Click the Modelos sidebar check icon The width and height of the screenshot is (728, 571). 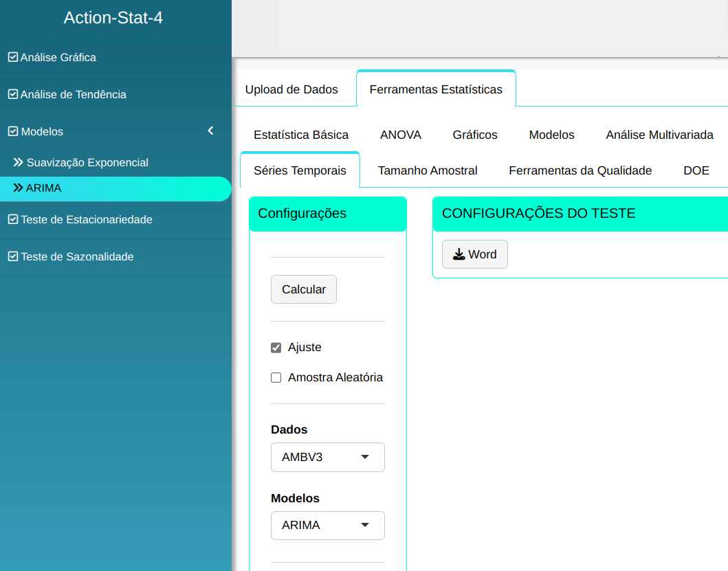click(x=13, y=132)
